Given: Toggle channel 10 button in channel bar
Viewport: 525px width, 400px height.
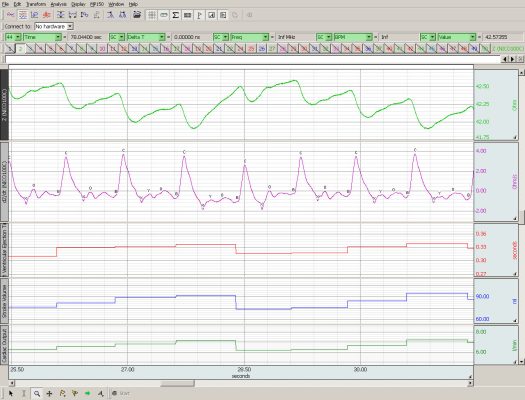Looking at the screenshot, I should 102,49.
